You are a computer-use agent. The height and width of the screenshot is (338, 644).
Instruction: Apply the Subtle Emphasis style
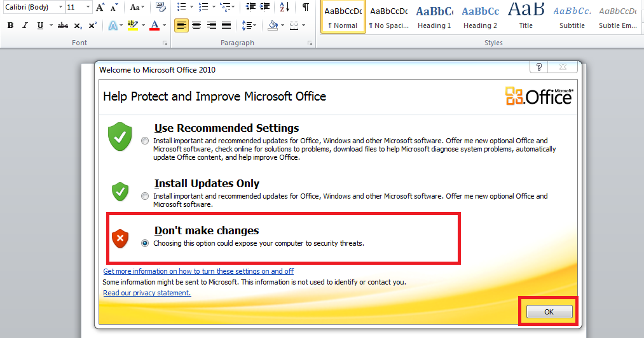[618, 17]
